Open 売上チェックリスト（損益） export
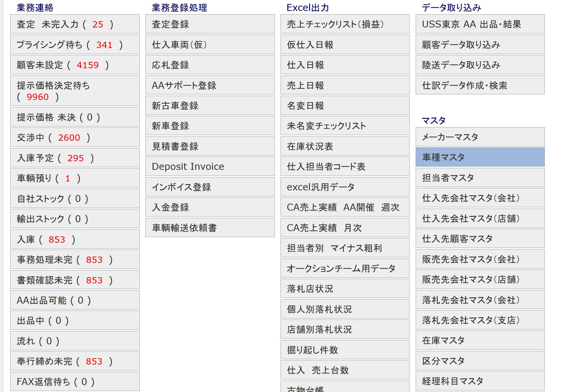Viewport: 566px width, 392px height. click(345, 24)
